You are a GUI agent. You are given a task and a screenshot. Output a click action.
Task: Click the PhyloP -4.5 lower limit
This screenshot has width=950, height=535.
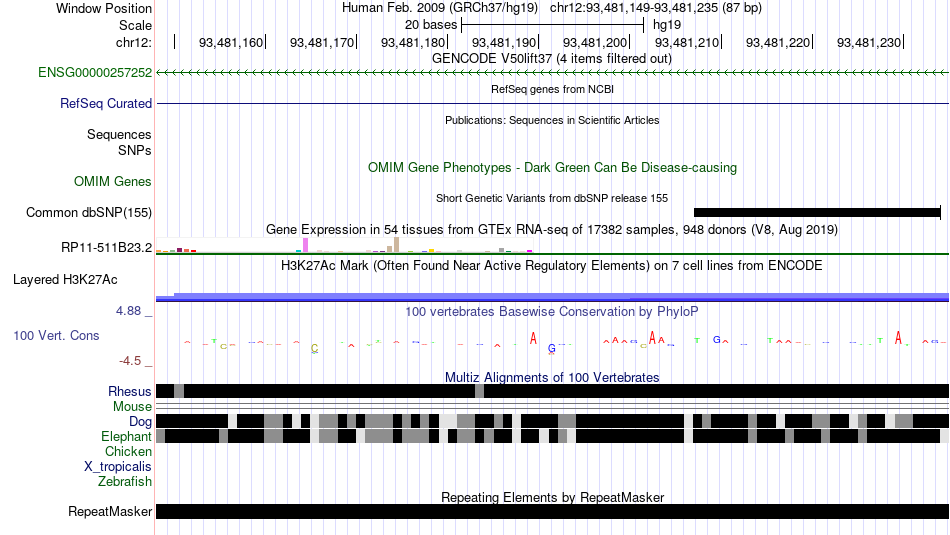[x=130, y=361]
